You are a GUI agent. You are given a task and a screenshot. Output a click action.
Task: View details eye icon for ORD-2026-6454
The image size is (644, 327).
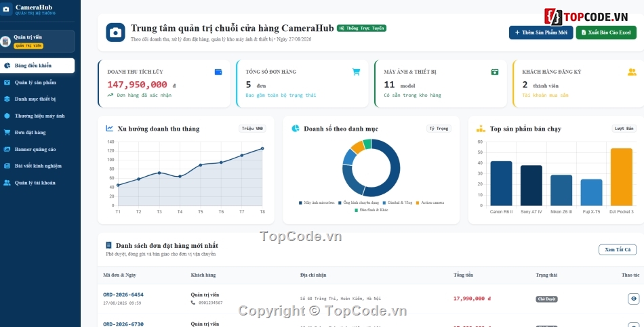[634, 299]
